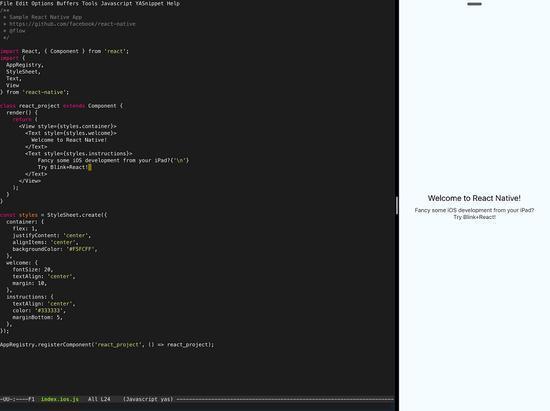Click the '<Text style={styles.welcome}>' line
Viewport: 550px width, 411px height.
tap(71, 133)
